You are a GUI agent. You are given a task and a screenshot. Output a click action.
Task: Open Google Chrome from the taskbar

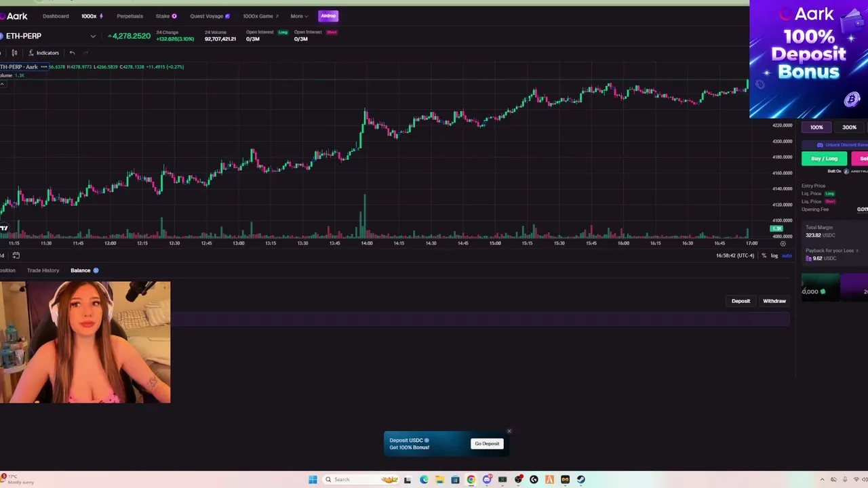point(471,480)
